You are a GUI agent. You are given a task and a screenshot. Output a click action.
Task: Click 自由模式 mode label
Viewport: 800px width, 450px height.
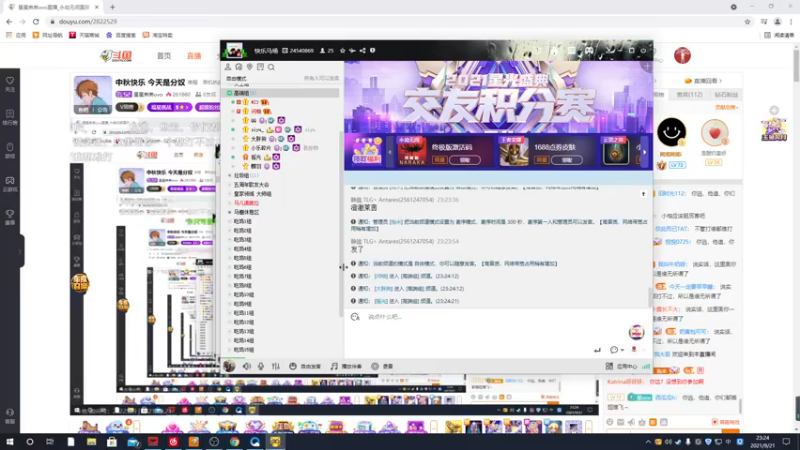236,79
